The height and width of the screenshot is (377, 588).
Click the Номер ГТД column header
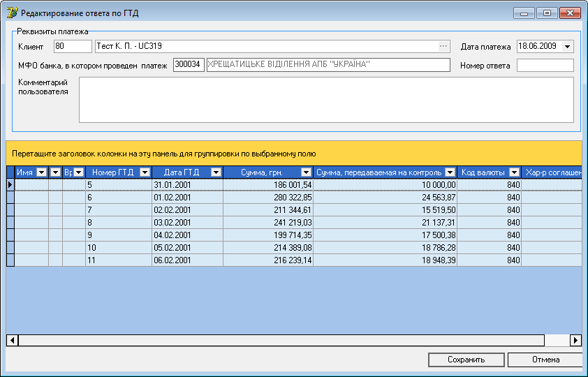[112, 172]
